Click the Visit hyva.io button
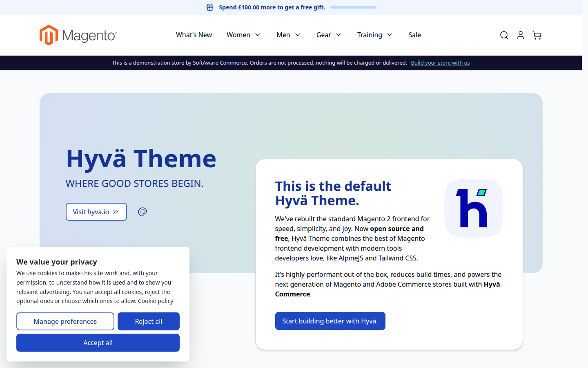Screen dimensions: 588x368 click(96, 212)
